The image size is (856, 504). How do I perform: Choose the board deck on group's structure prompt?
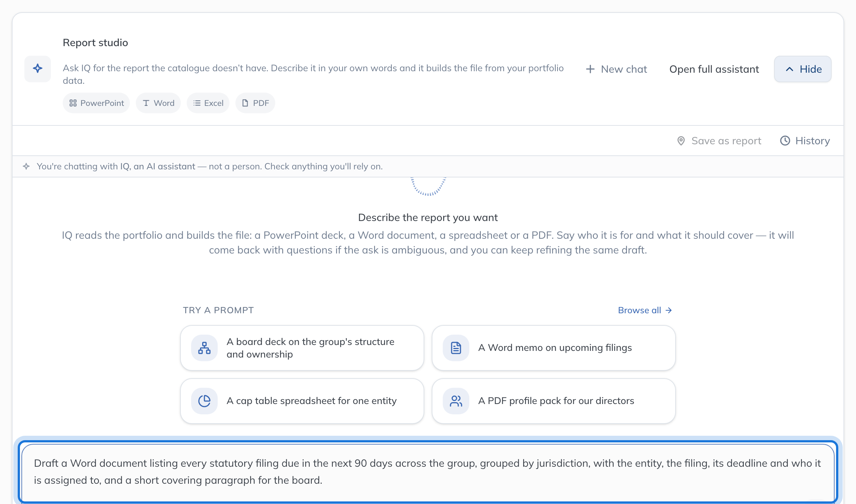(x=302, y=348)
